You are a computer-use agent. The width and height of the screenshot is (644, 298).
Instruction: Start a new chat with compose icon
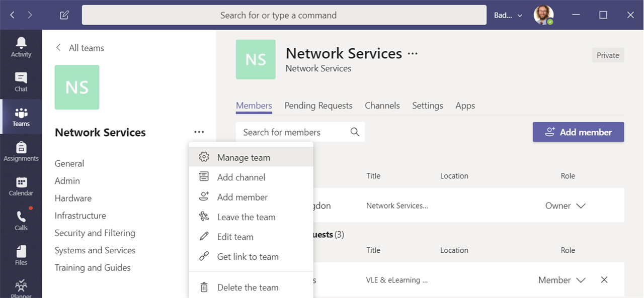(x=64, y=15)
